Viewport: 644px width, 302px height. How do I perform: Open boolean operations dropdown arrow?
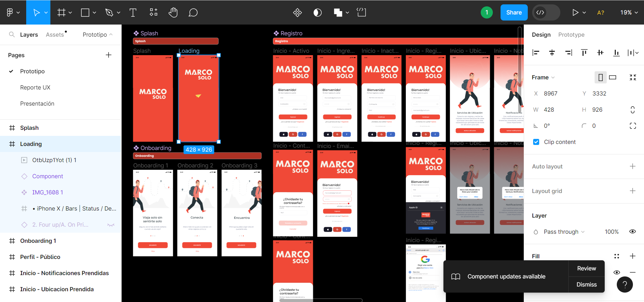(347, 12)
